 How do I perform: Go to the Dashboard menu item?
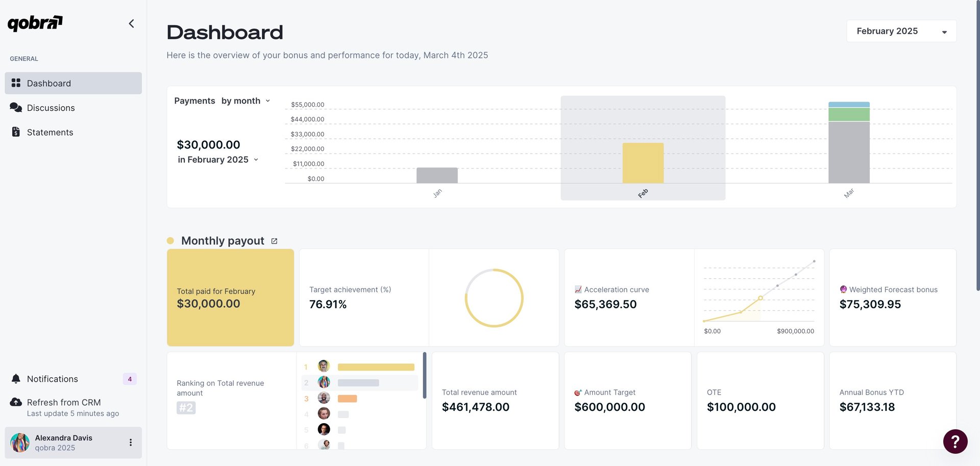click(73, 83)
